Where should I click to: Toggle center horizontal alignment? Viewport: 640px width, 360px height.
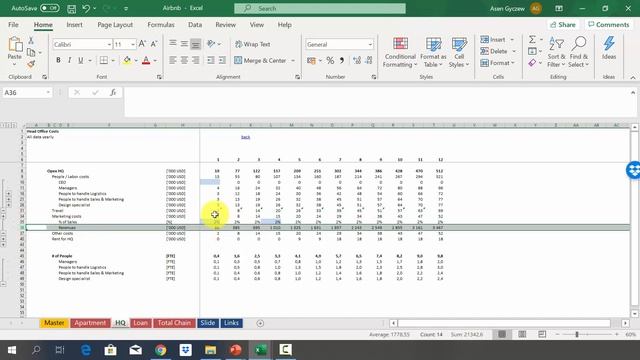coord(184,60)
